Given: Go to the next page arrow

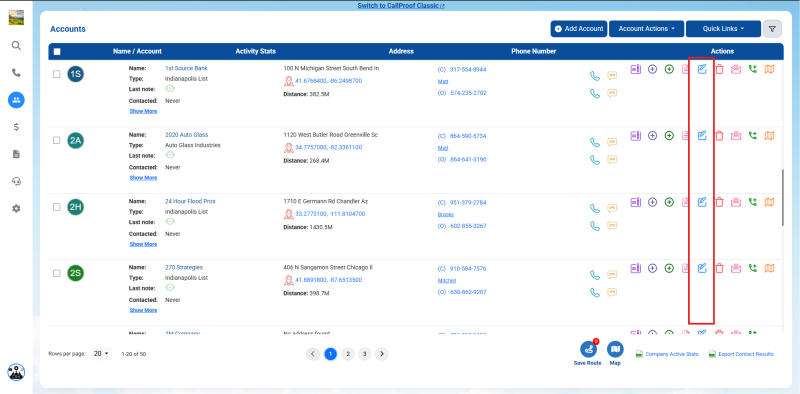Looking at the screenshot, I should point(382,354).
